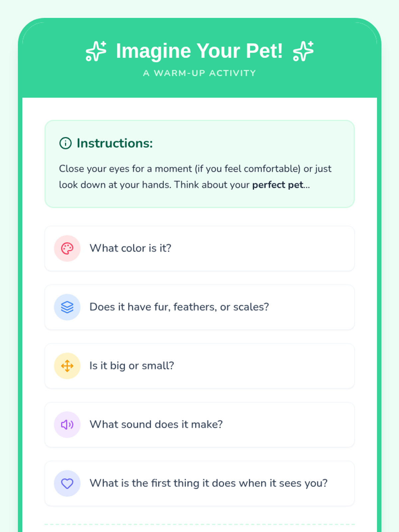
Task: Click the Instructions heading text
Action: coord(115,143)
